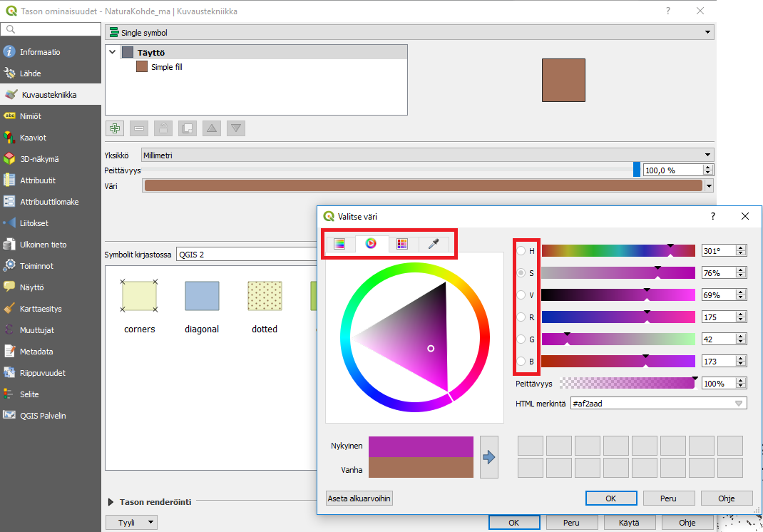This screenshot has height=532, width=763.
Task: Switch to the color swatches grid tab
Action: (402, 244)
